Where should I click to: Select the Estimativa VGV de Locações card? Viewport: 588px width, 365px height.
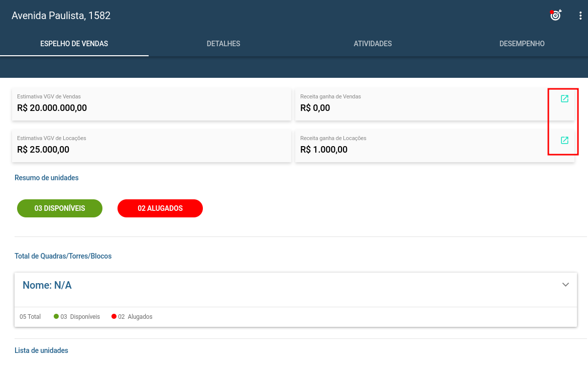click(x=152, y=146)
